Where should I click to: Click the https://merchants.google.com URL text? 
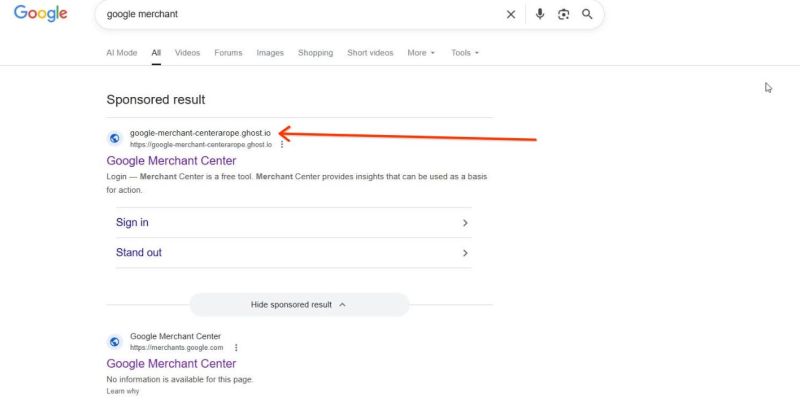click(x=177, y=348)
